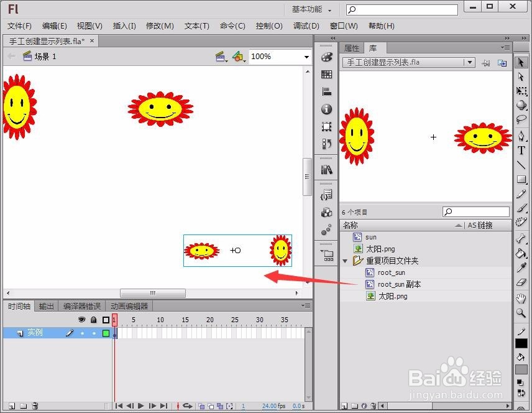This screenshot has width=532, height=413.
Task: Choose the Bone tool
Action: 521,238
